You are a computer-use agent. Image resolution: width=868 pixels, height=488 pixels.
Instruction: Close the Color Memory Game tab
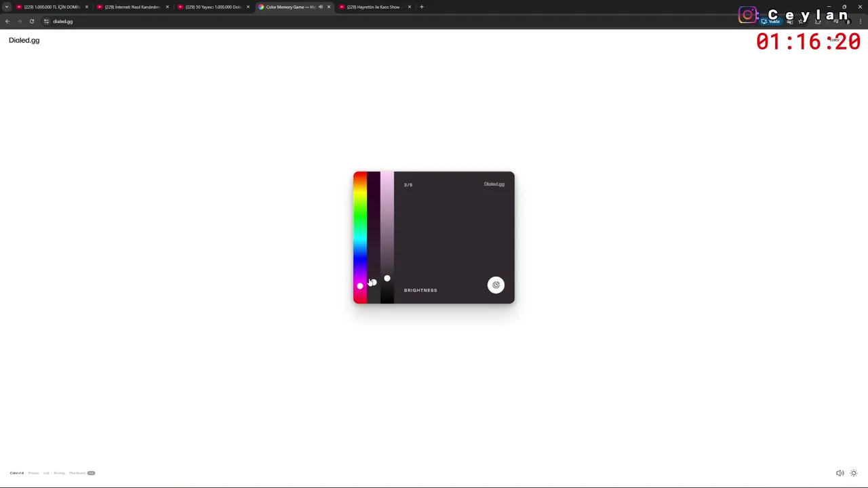329,7
